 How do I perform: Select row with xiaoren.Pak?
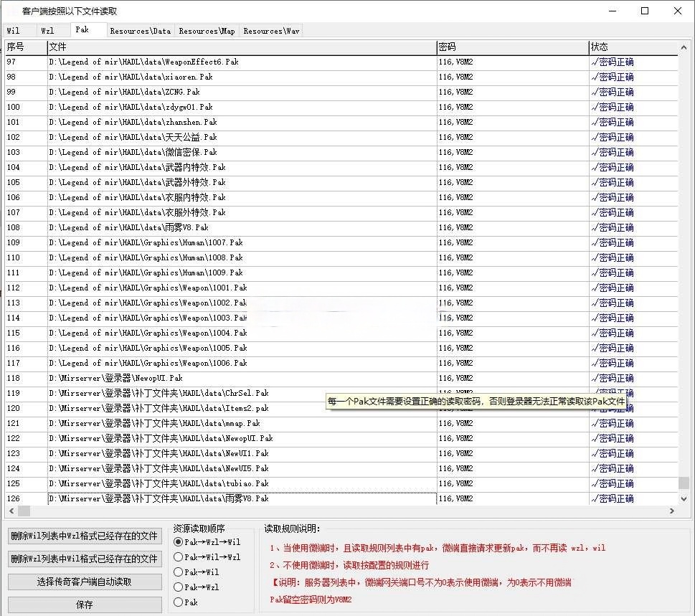341,77
